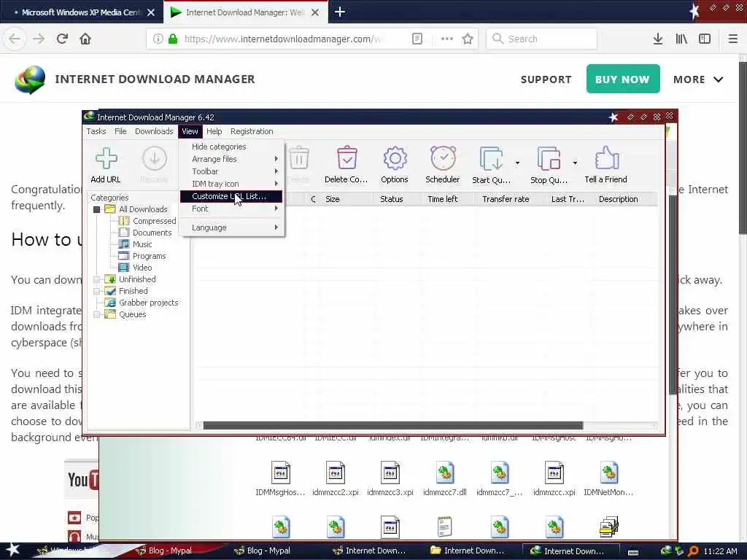This screenshot has width=747, height=560.
Task: Click the idmmzcc7.dll file icon
Action: coord(445,472)
